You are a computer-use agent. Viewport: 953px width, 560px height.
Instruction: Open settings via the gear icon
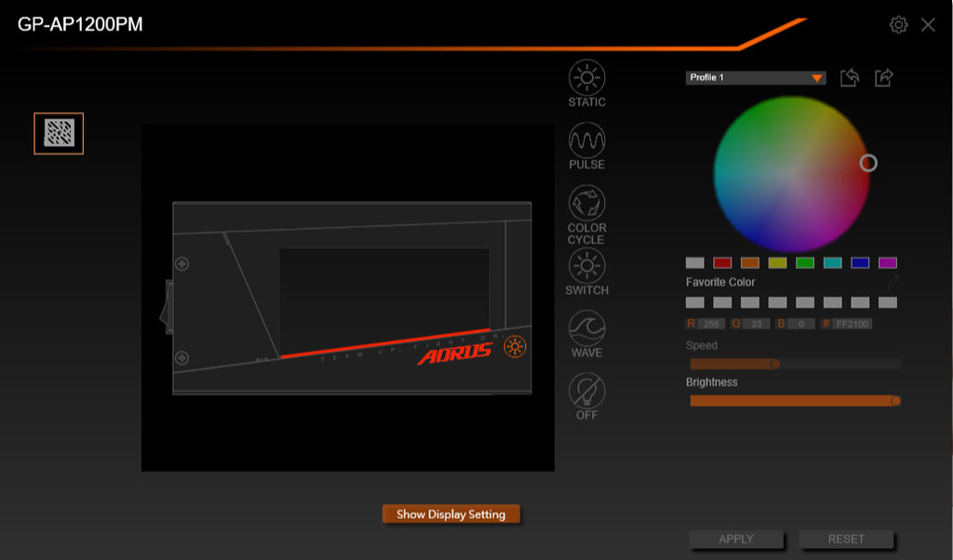pos(898,25)
